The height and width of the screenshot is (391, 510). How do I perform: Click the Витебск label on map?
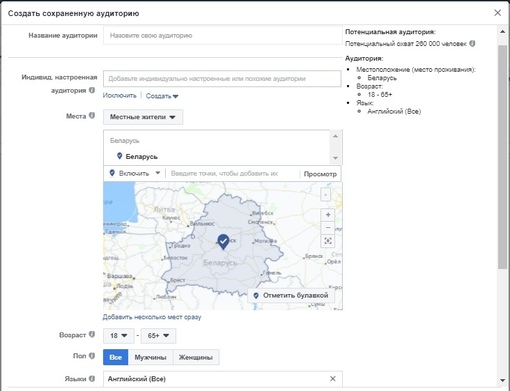tap(263, 213)
